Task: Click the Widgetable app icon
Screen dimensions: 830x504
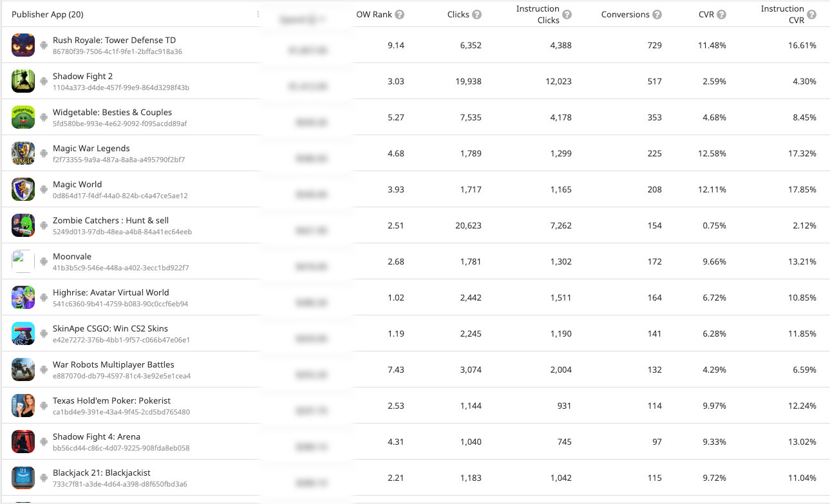Action: click(23, 117)
